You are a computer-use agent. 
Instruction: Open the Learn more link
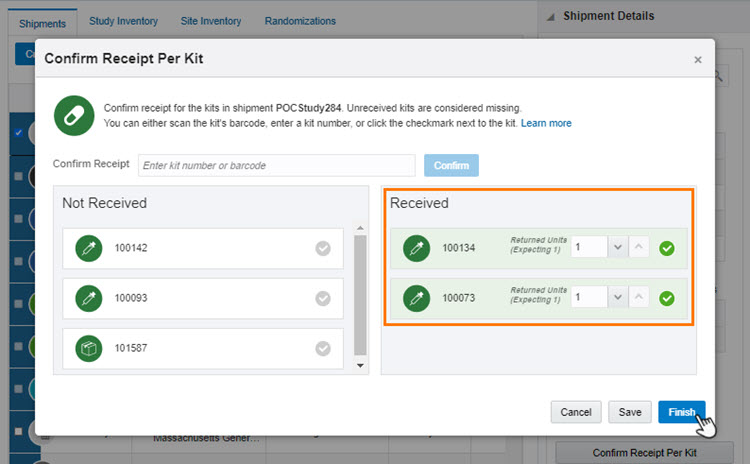546,123
